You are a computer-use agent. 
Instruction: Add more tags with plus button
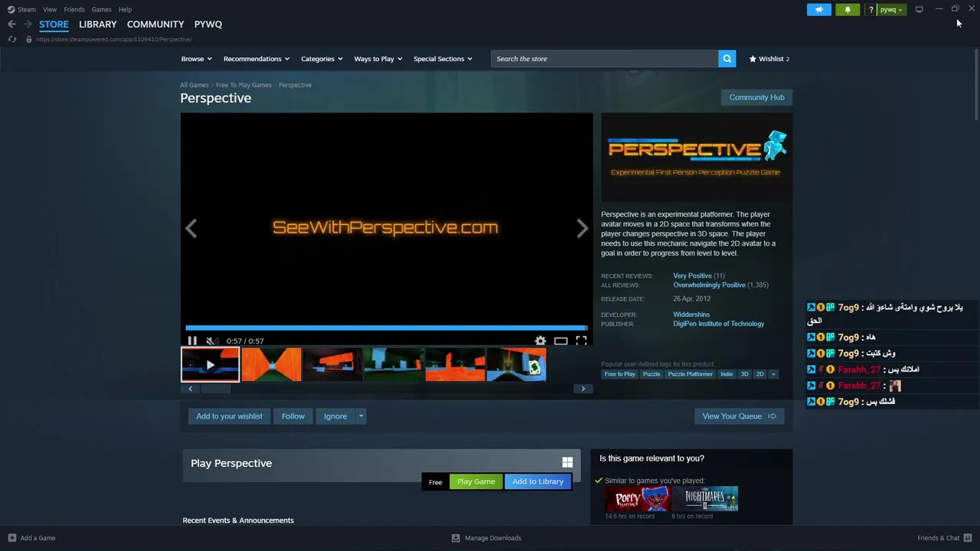pyautogui.click(x=773, y=374)
